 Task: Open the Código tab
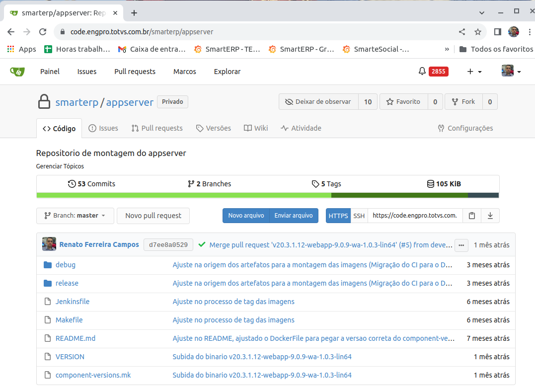[x=59, y=128]
